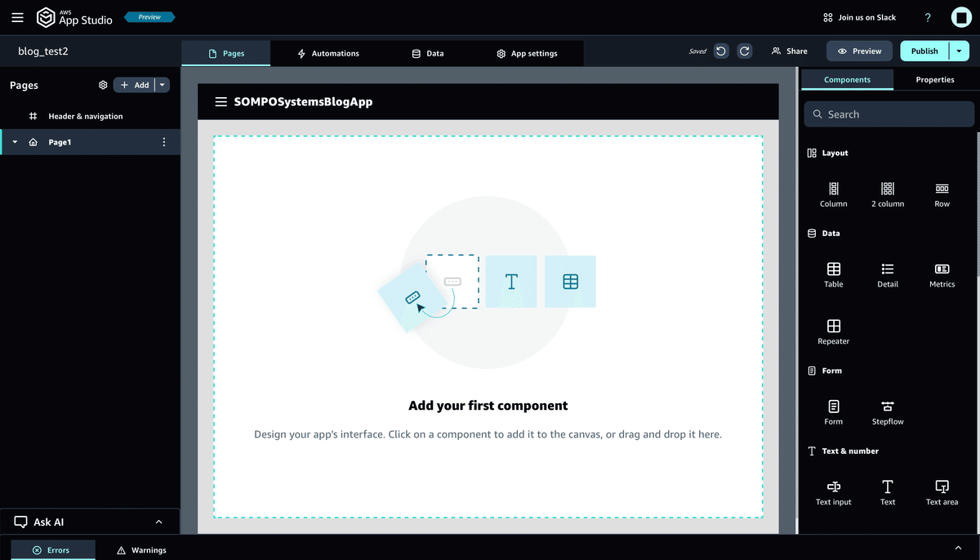Screen dimensions: 980x560
Task: Add a Column layout component
Action: (x=833, y=193)
